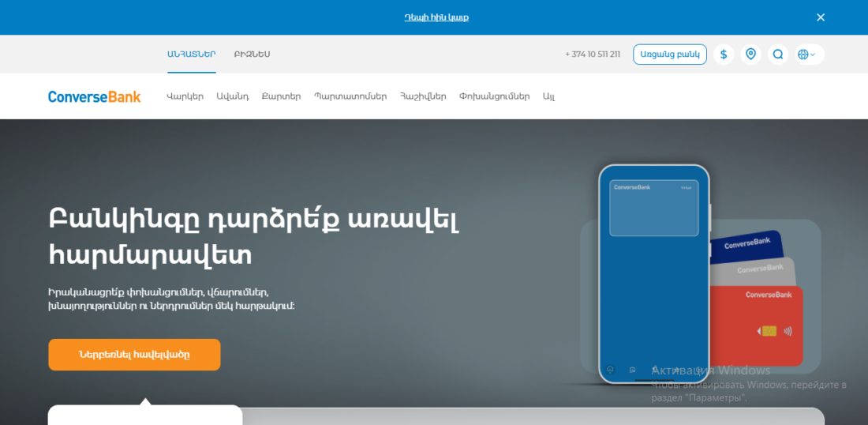
Task: Click the dollar sign currency icon
Action: (724, 55)
